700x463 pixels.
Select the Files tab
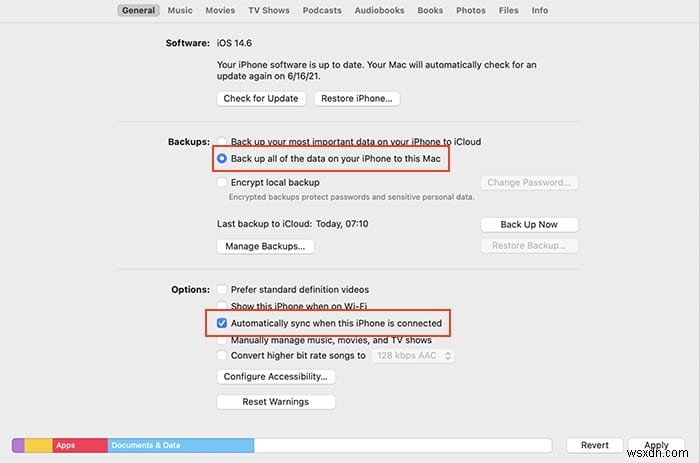click(508, 10)
